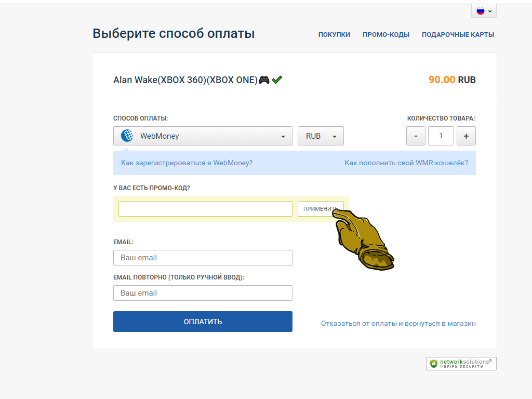Click the 'Способ оплаты:' label
This screenshot has height=399, width=532.
140,118
